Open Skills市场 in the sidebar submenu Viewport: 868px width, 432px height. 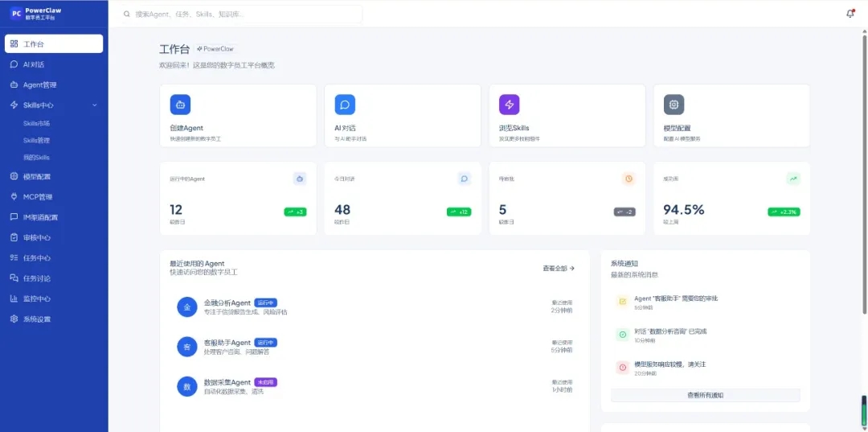[36, 124]
